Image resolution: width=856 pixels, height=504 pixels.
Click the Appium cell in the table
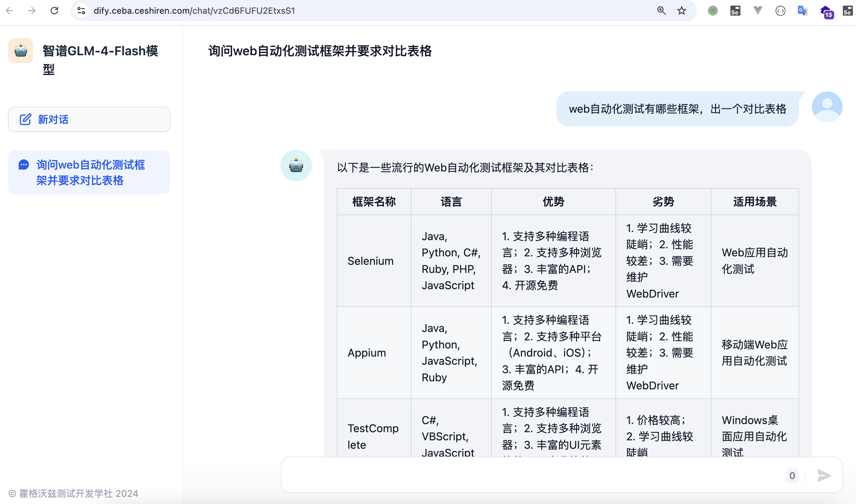coord(374,353)
